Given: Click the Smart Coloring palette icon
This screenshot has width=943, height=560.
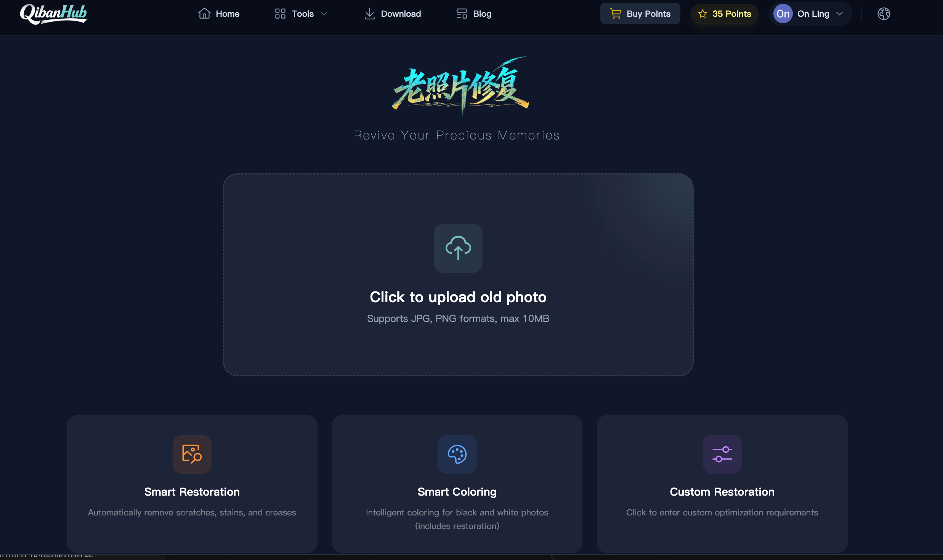Looking at the screenshot, I should [457, 454].
